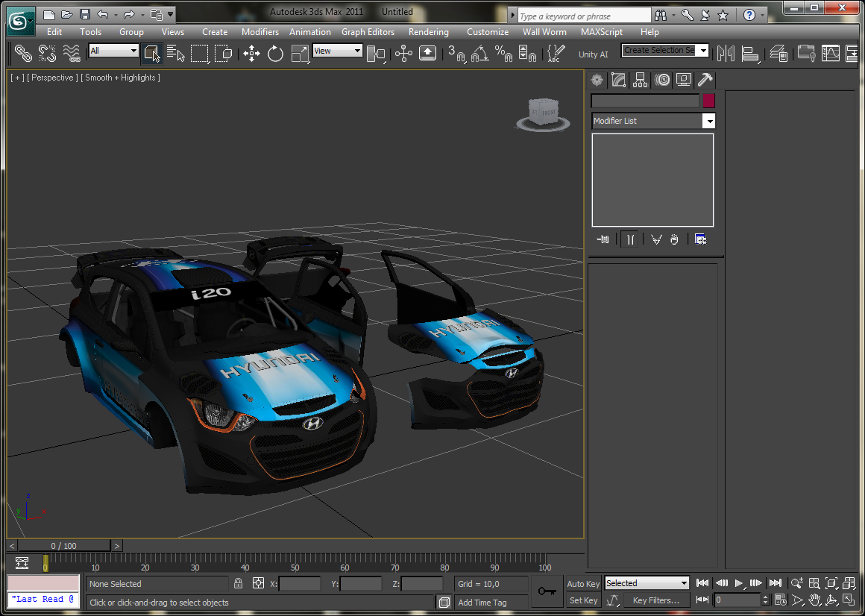Select the Move tool in toolbar
Image resolution: width=865 pixels, height=616 pixels.
pos(251,53)
